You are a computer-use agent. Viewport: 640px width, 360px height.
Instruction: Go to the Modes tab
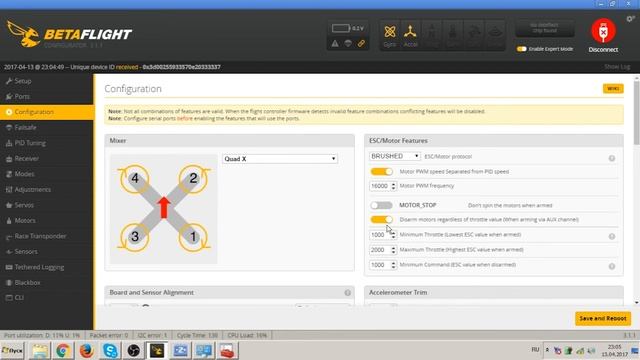[x=47, y=174]
